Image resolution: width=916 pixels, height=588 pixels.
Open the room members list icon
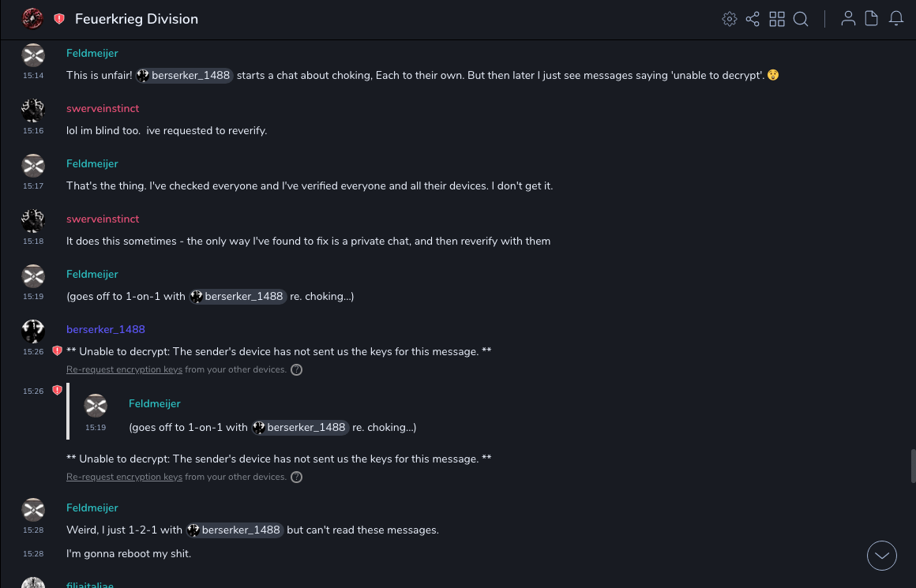pos(848,19)
